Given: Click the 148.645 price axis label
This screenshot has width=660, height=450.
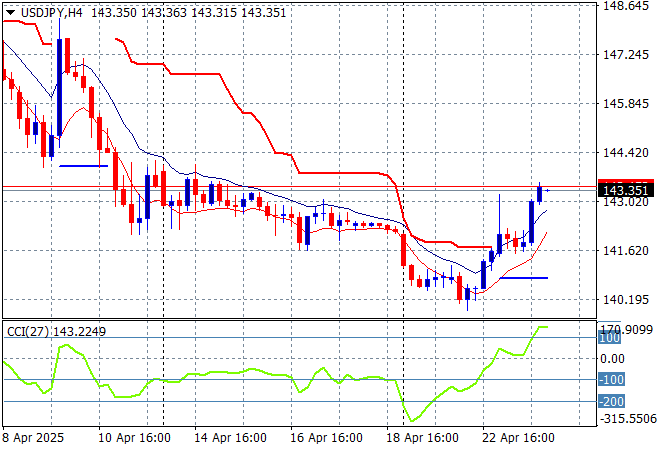Looking at the screenshot, I should (626, 6).
